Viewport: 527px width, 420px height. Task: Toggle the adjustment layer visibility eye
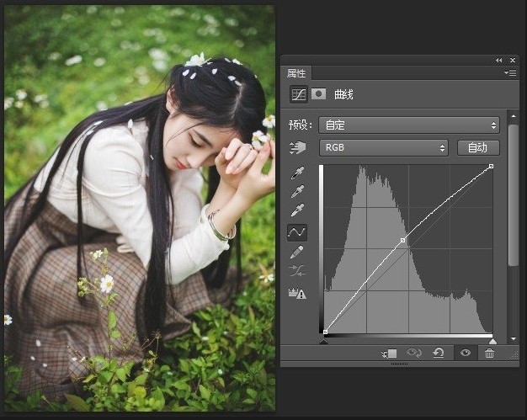[x=466, y=353]
